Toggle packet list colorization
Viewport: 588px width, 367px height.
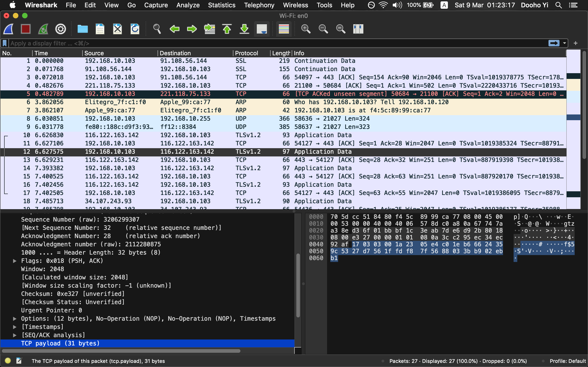[284, 29]
